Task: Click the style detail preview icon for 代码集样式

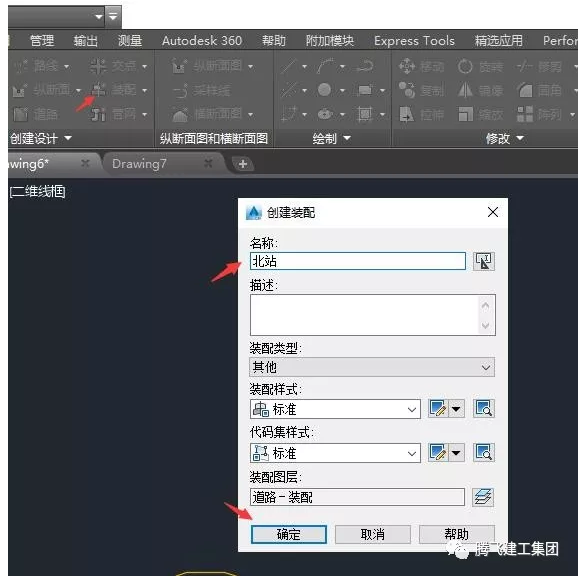Action: coord(484,453)
